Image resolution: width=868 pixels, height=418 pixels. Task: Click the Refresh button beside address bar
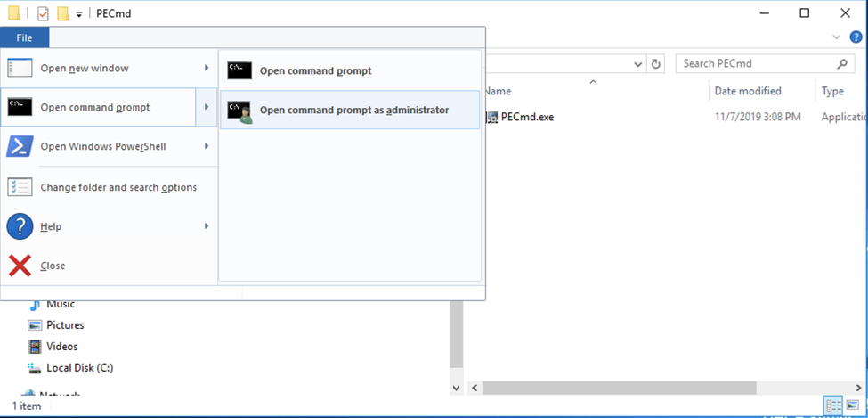coord(656,64)
